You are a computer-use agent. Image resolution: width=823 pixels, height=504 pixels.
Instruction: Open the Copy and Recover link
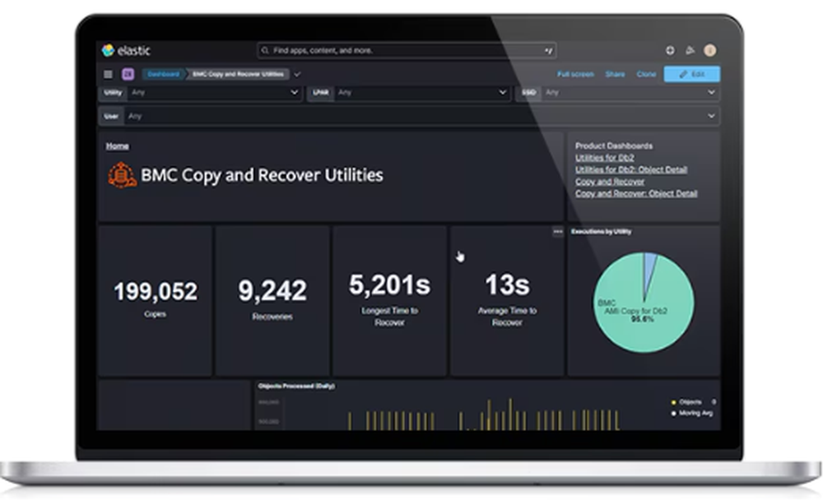pyautogui.click(x=610, y=182)
